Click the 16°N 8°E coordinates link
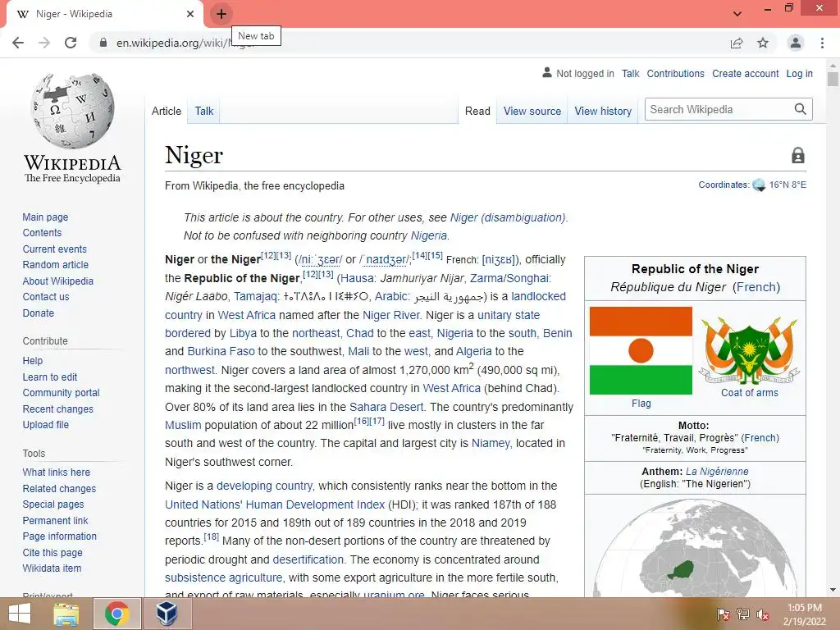The width and height of the screenshot is (840, 630). click(787, 185)
